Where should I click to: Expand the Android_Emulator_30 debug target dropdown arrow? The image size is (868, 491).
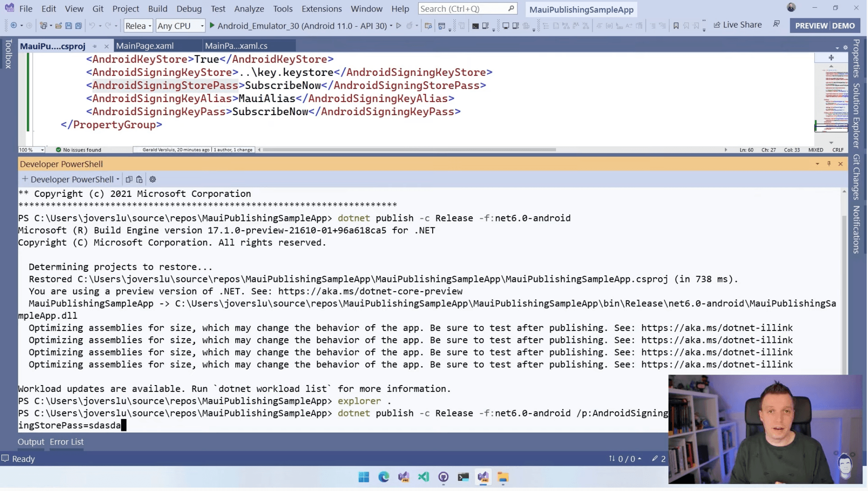point(391,26)
